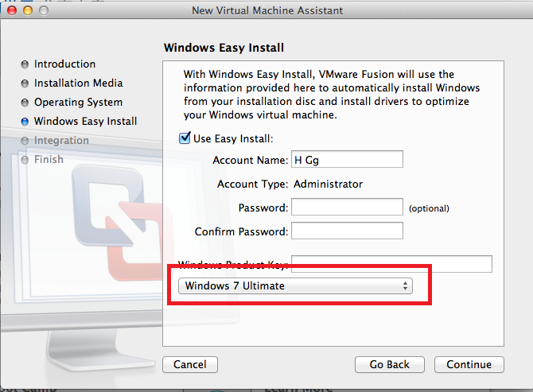Image resolution: width=533 pixels, height=392 pixels.
Task: Select the Confirm Password field
Action: (347, 231)
